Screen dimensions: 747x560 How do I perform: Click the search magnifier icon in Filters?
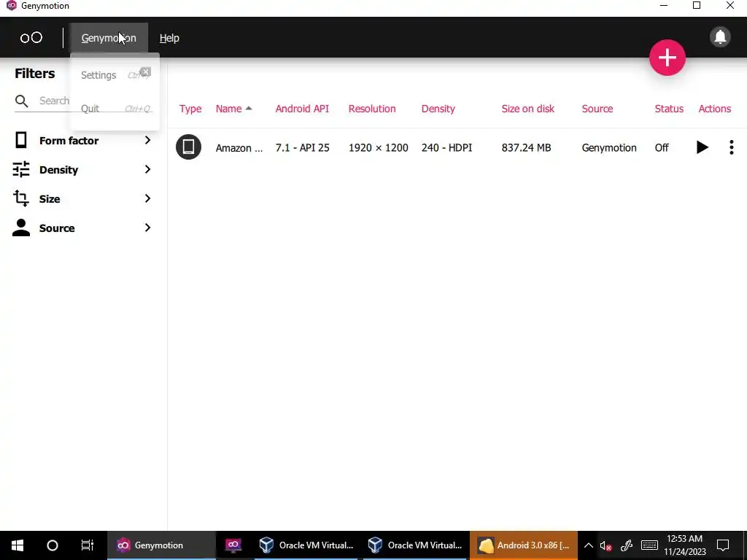coord(21,101)
